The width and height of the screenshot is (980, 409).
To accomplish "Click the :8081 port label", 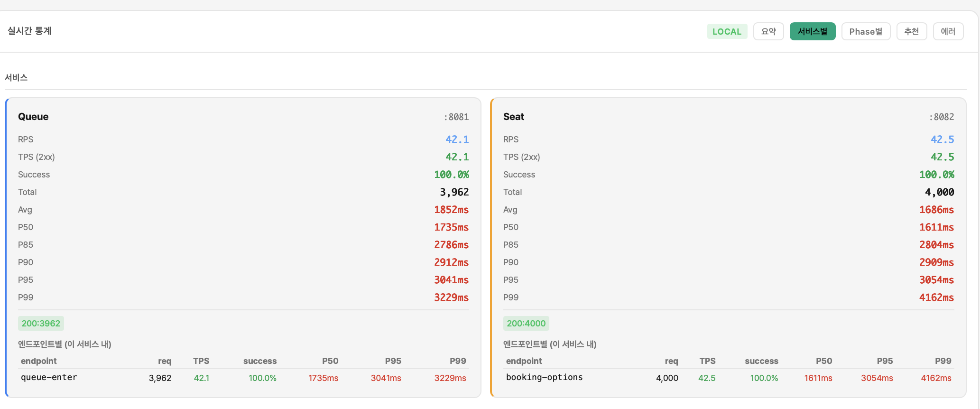I will click(456, 117).
